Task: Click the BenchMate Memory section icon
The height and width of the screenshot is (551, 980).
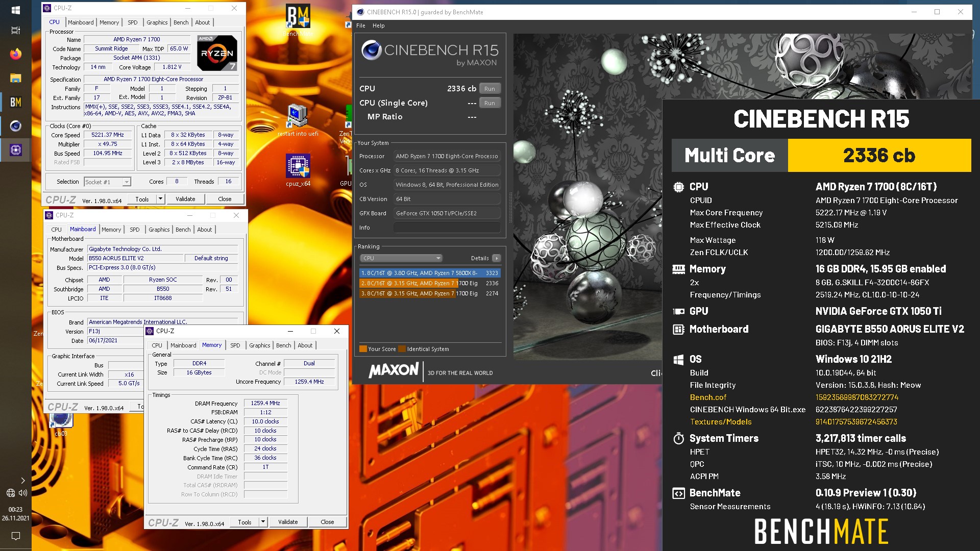Action: (678, 269)
